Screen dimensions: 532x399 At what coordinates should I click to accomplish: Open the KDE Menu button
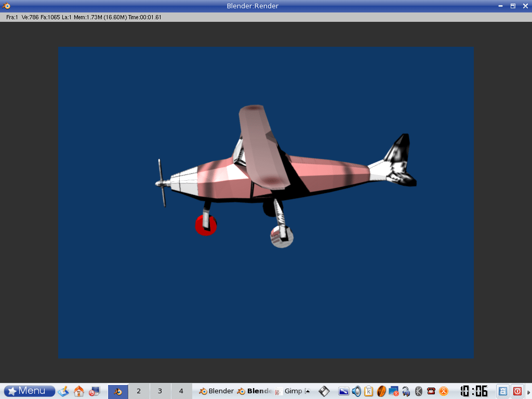(x=30, y=391)
